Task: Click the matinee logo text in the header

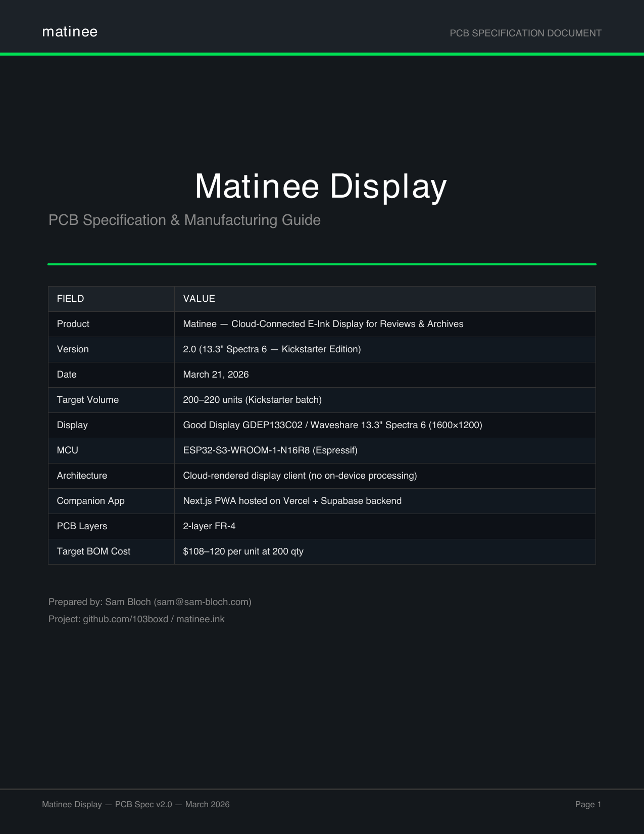Action: point(70,32)
